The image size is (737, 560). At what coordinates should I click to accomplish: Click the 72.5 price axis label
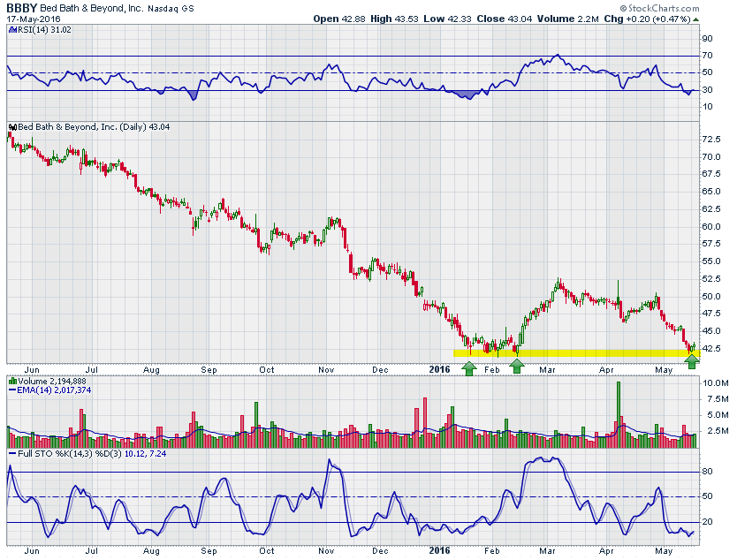coord(711,140)
